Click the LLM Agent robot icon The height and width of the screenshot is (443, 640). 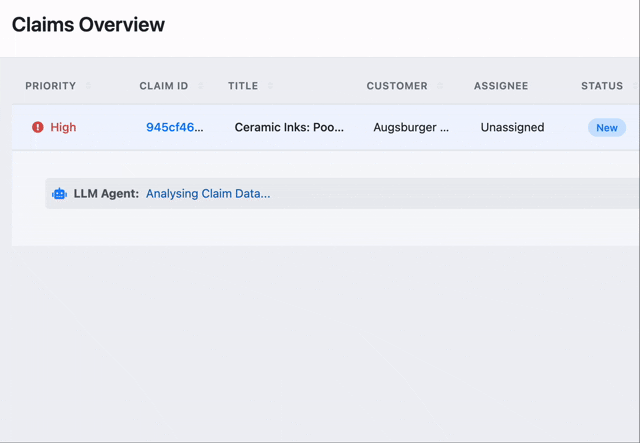click(59, 194)
